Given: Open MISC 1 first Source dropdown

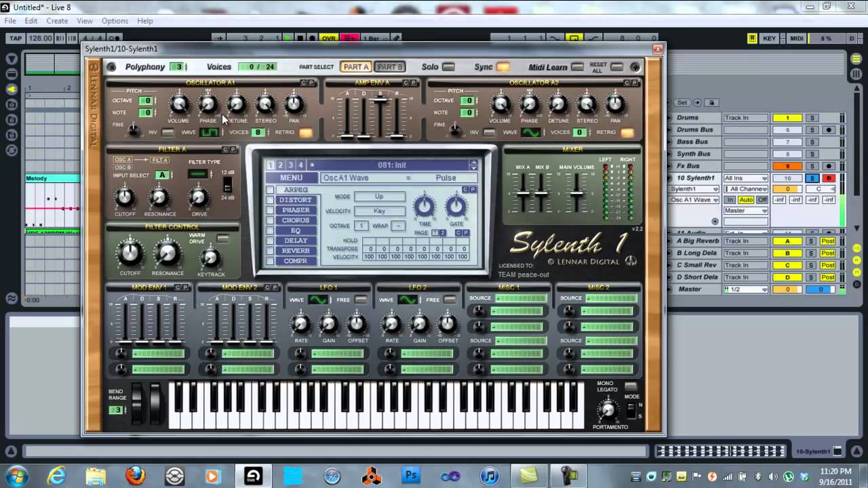Looking at the screenshot, I should [x=519, y=298].
